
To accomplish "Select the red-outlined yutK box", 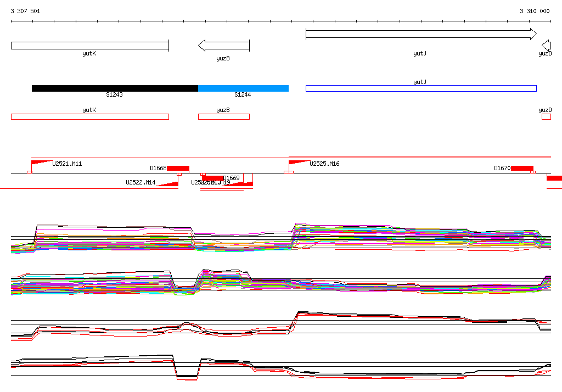I will coord(90,116).
